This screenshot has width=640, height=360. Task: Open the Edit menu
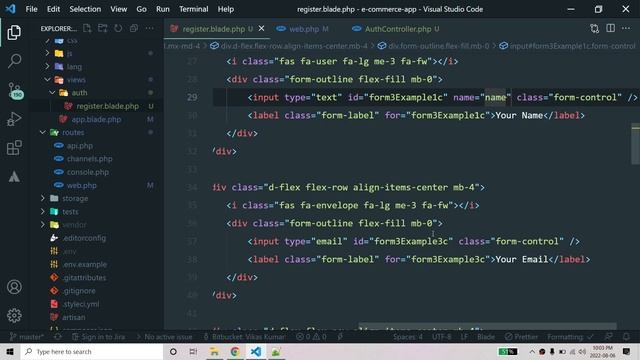point(53,9)
